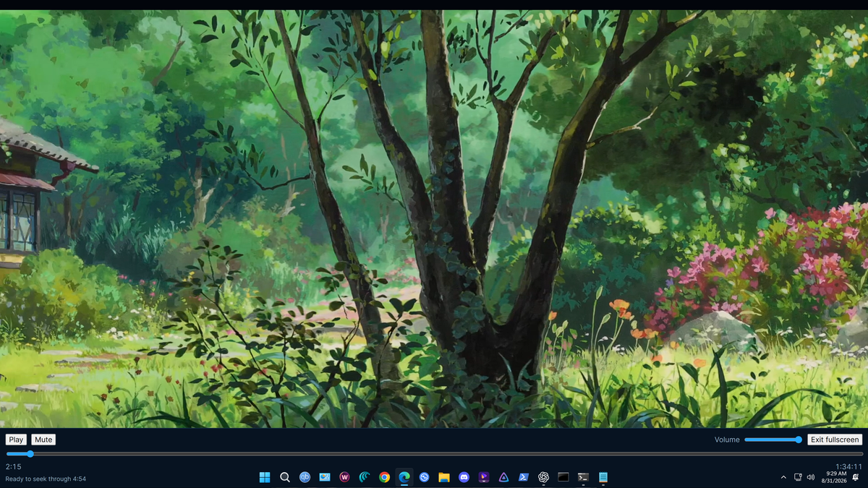The image size is (868, 488).
Task: Switch to Microsoft Edge in taskbar
Action: [404, 477]
